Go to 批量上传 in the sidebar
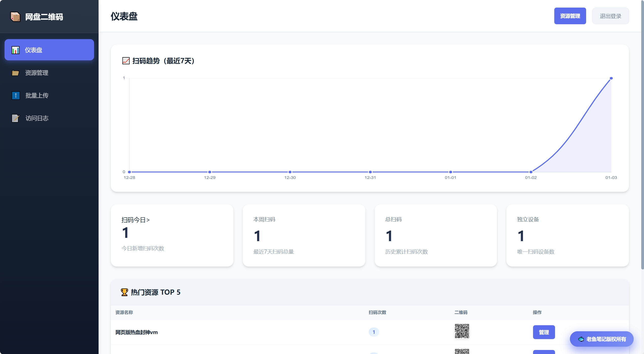This screenshot has height=354, width=644. coord(37,95)
